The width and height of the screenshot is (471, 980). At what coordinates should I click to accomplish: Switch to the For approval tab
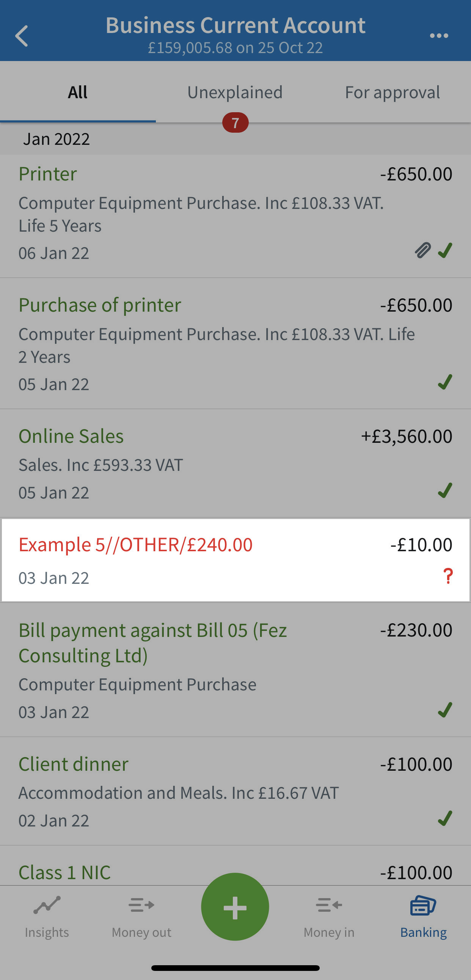(392, 92)
